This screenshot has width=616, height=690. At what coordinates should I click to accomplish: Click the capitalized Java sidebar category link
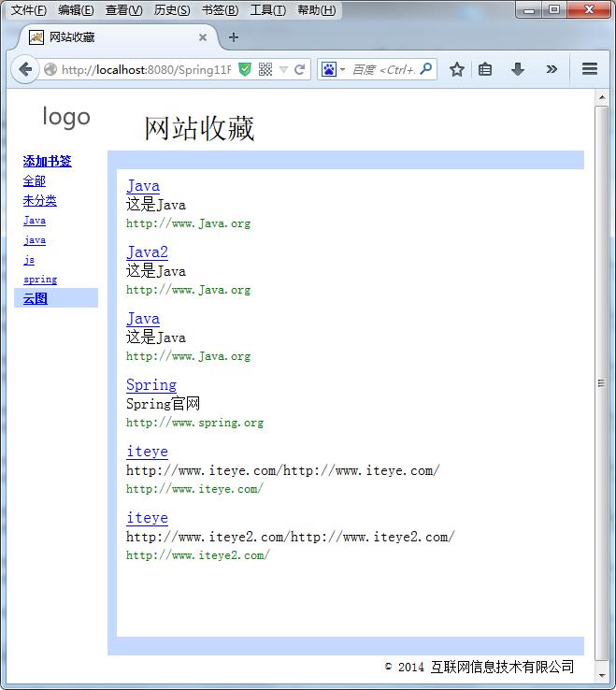click(x=35, y=220)
